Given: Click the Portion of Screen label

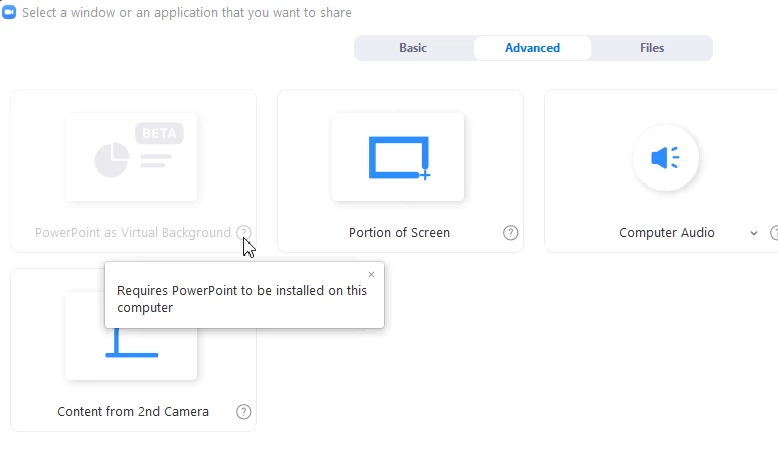Looking at the screenshot, I should point(399,233).
